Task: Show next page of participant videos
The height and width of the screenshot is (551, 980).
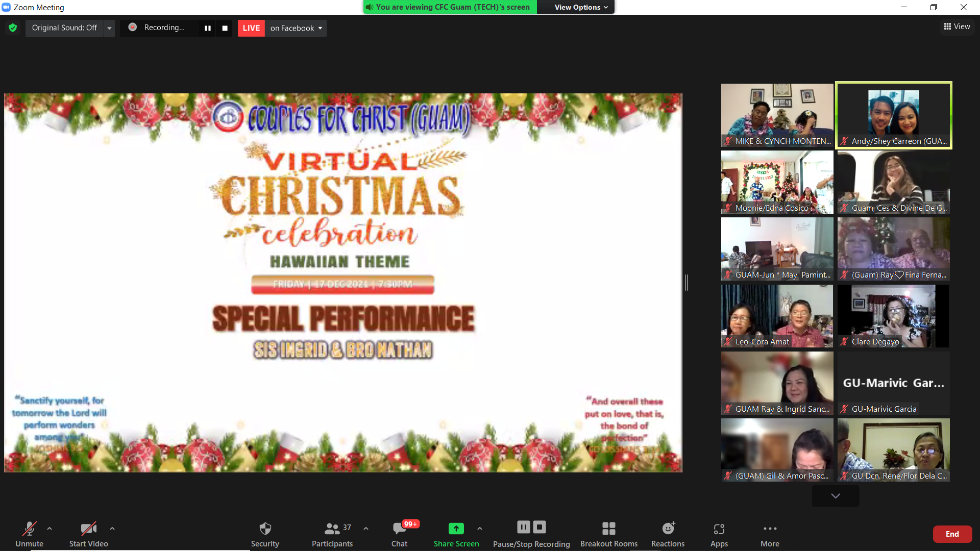Action: (836, 496)
